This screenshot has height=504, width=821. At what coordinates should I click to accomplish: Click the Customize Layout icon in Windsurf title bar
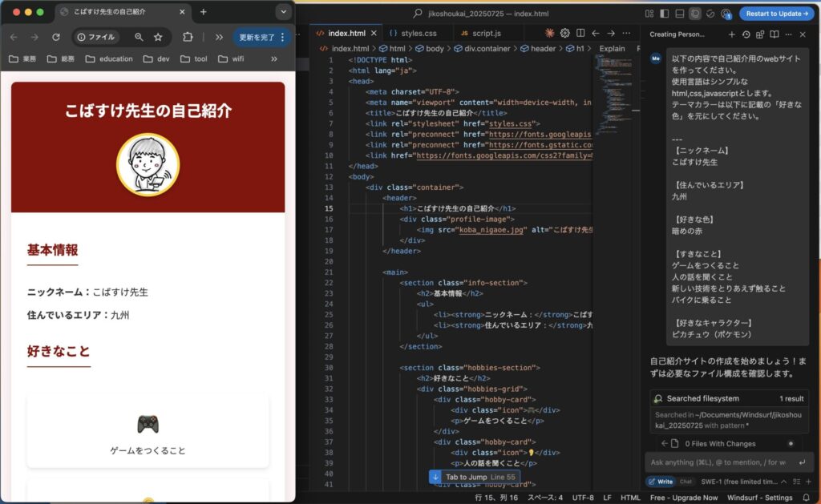pos(649,14)
